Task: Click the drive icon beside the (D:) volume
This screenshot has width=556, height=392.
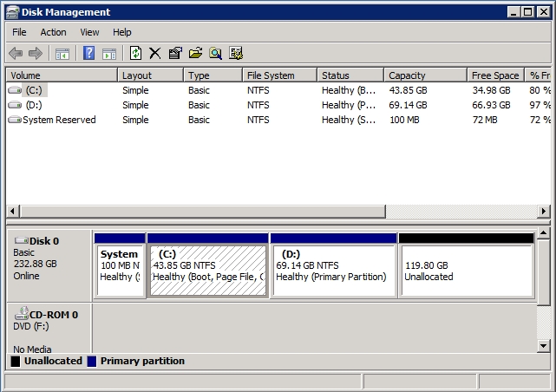Action: click(15, 105)
